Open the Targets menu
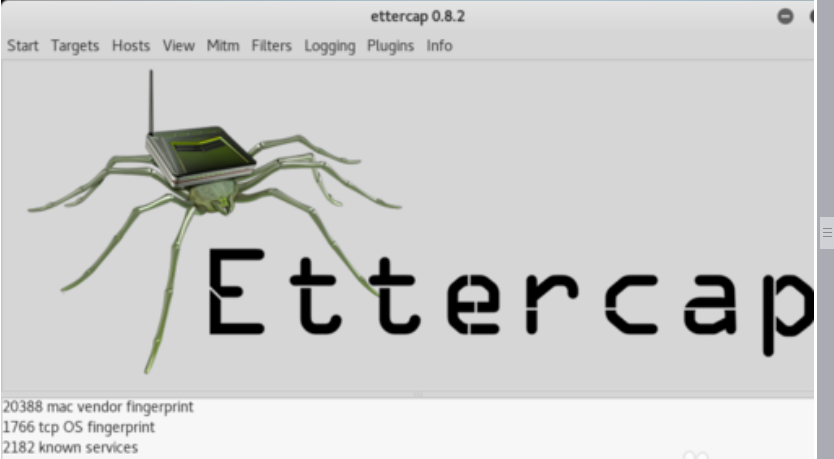The height and width of the screenshot is (459, 834). [75, 46]
